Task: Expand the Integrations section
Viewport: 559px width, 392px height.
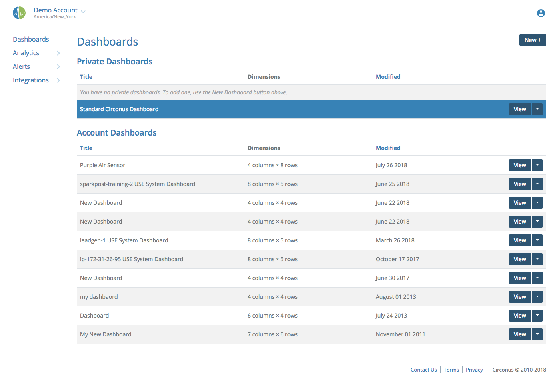Action: pyautogui.click(x=30, y=80)
